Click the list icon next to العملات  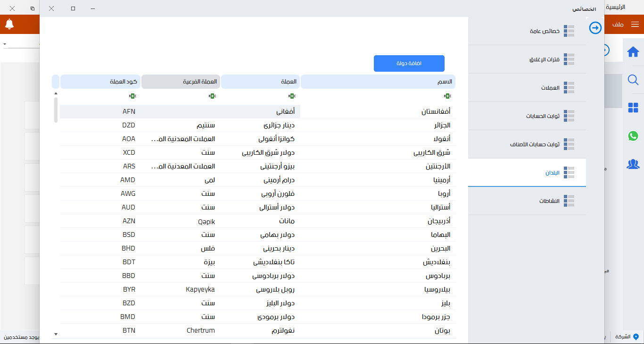point(569,88)
